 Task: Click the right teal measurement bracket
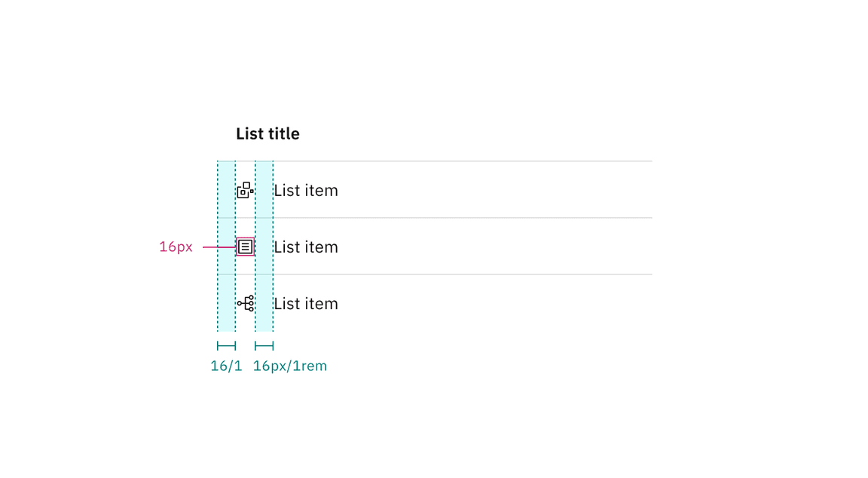pyautogui.click(x=264, y=346)
